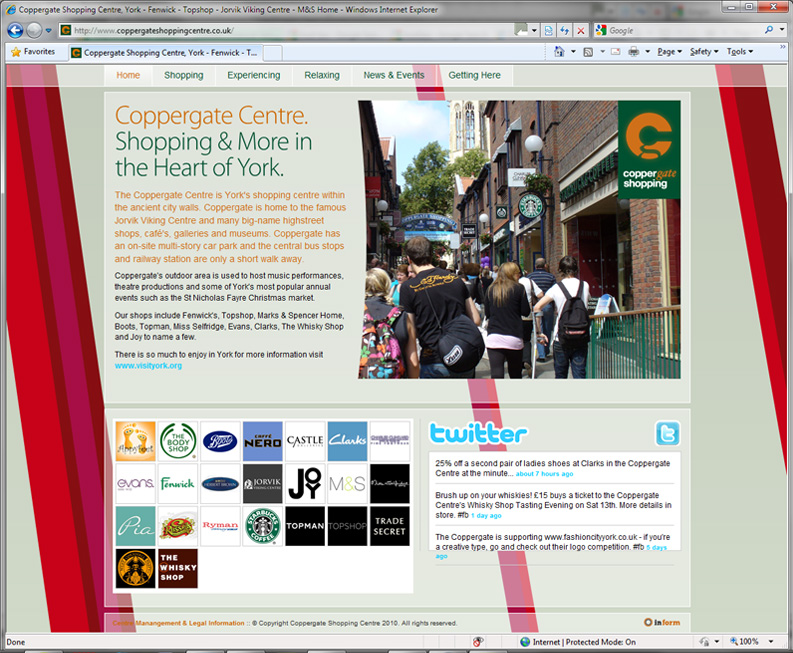This screenshot has width=793, height=653.
Task: Open the Boots logo tile
Action: point(221,441)
